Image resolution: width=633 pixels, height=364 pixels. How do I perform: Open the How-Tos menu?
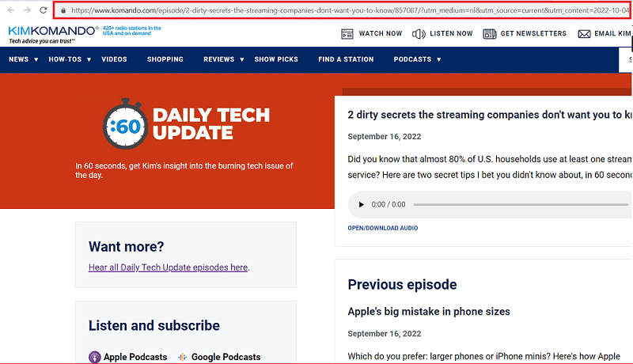[65, 59]
